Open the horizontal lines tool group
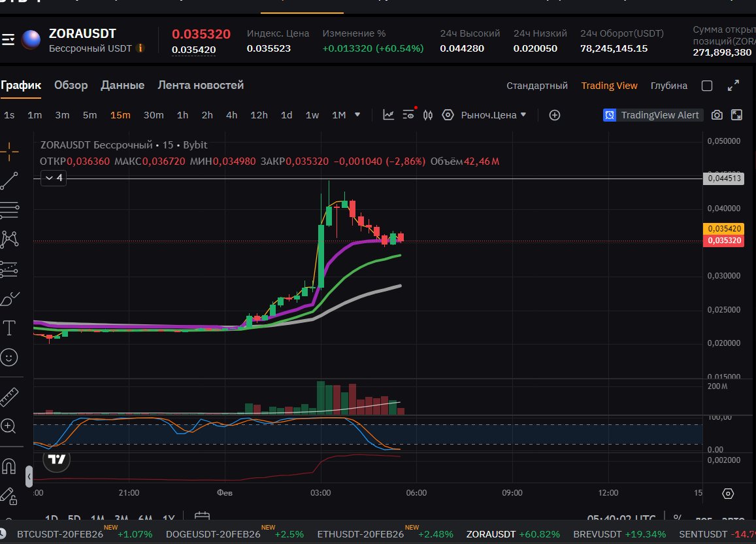Viewport: 756px width, 544px height. point(9,211)
